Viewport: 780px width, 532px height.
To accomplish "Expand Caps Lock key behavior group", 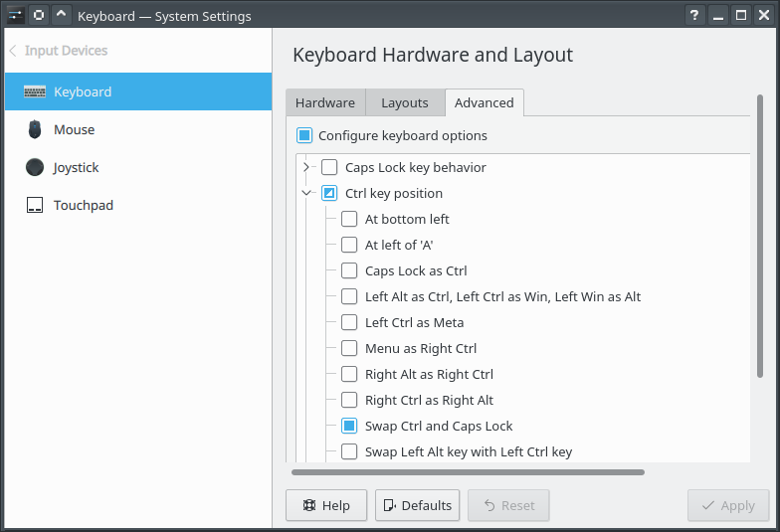I will tap(306, 167).
